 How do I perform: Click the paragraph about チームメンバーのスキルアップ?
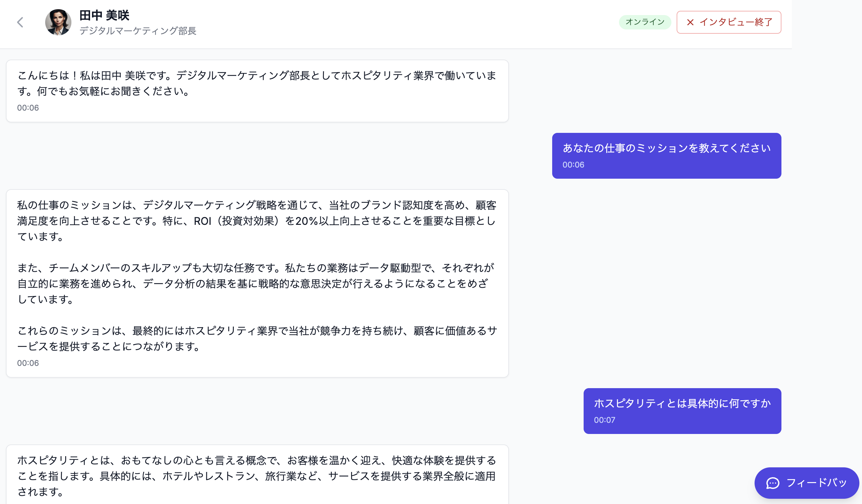[x=256, y=283]
